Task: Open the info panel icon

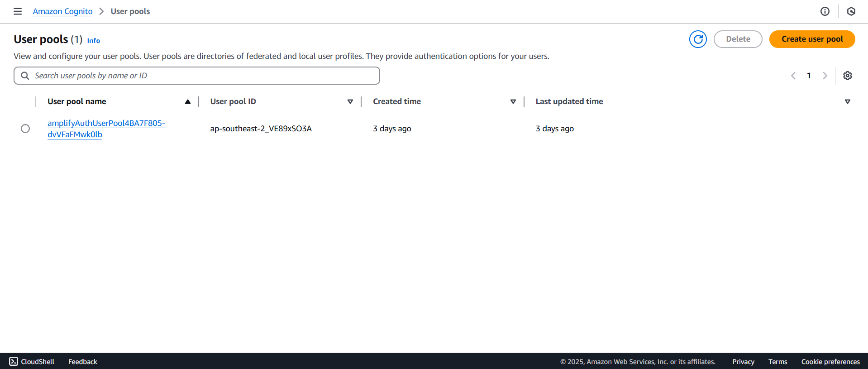Action: (x=825, y=11)
